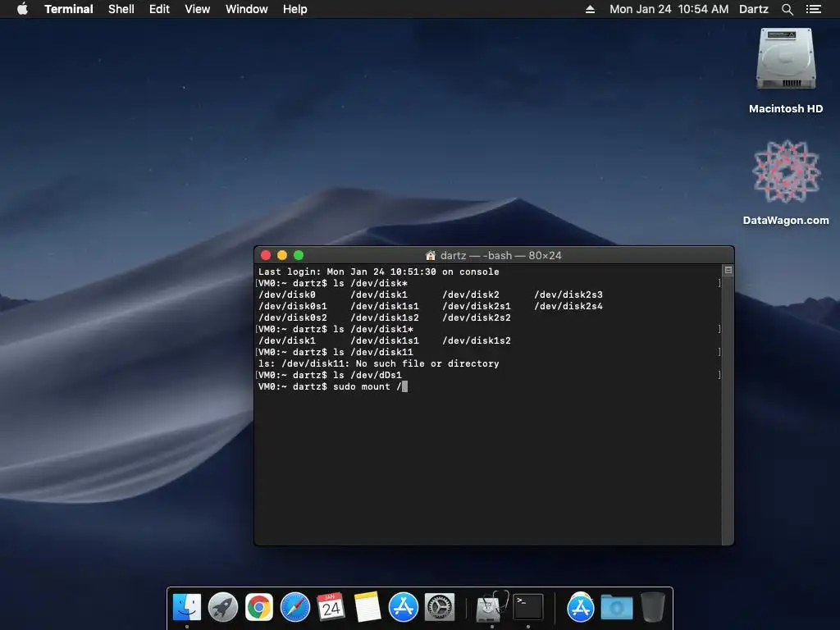Click the home icon in Terminal title bar

[x=430, y=256]
